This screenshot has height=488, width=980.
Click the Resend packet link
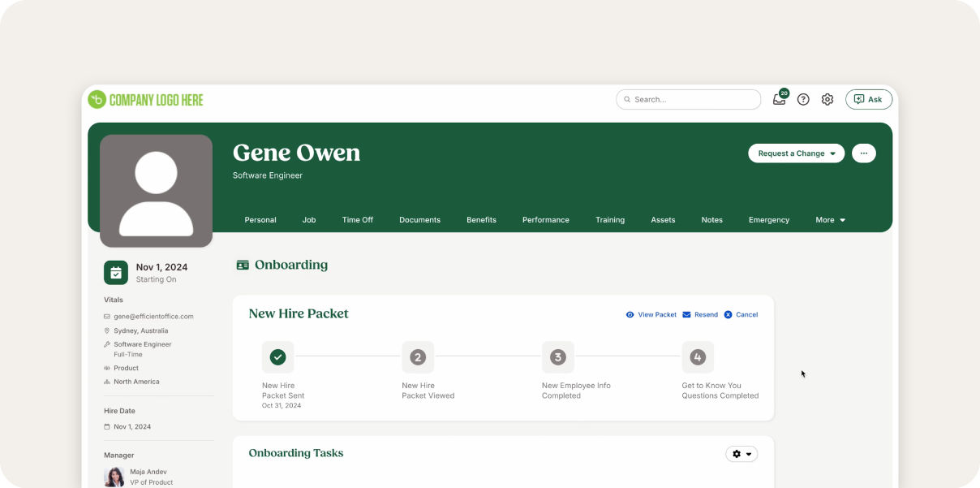pyautogui.click(x=700, y=314)
